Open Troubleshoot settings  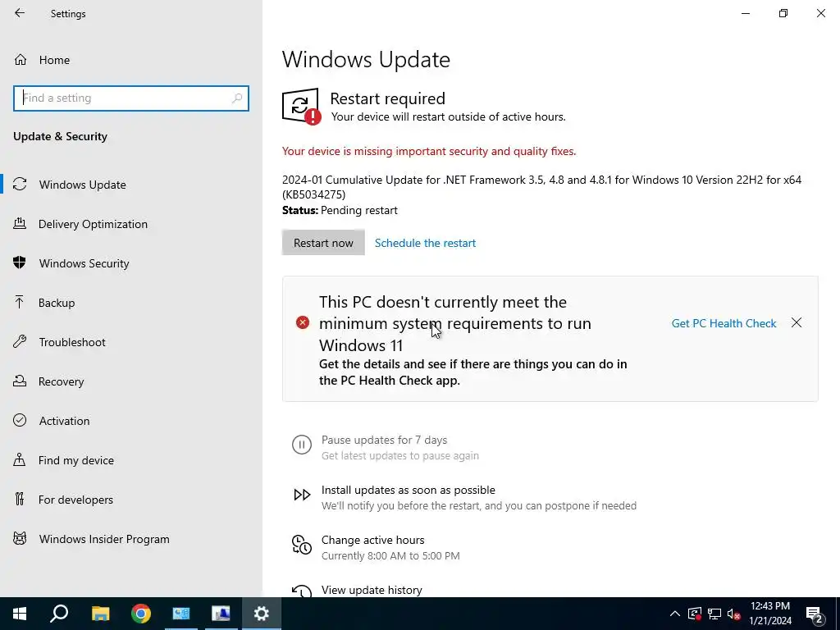point(130,342)
